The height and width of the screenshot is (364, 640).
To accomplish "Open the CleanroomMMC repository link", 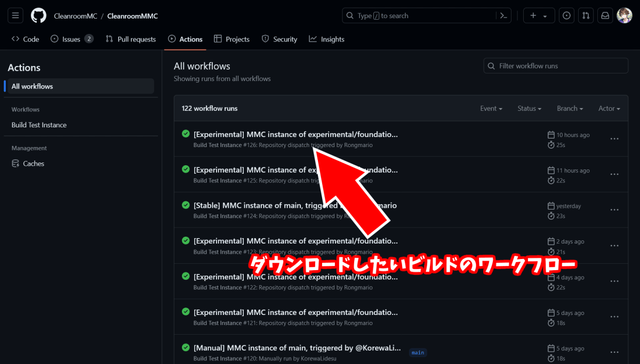I will tap(132, 16).
